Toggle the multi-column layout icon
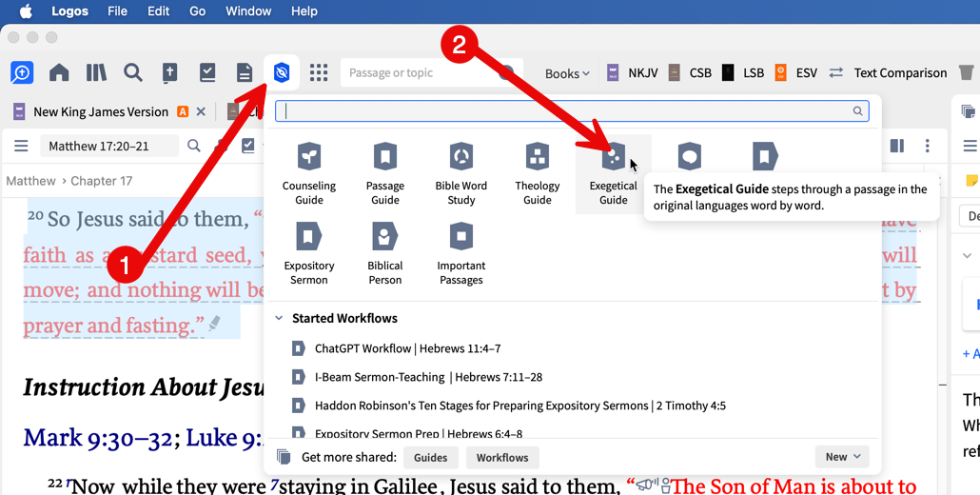This screenshot has height=495, width=980. coord(897,147)
